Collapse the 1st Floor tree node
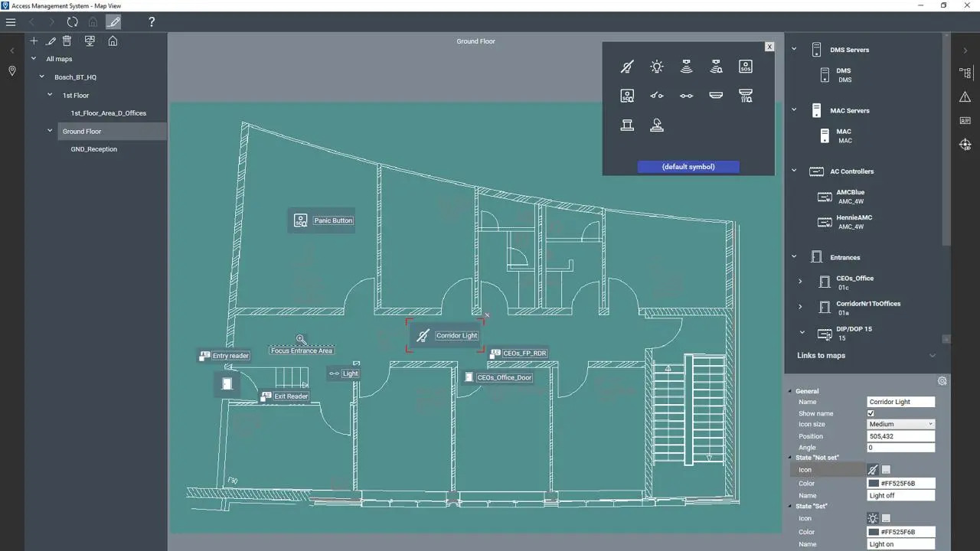The width and height of the screenshot is (980, 551). [x=51, y=96]
